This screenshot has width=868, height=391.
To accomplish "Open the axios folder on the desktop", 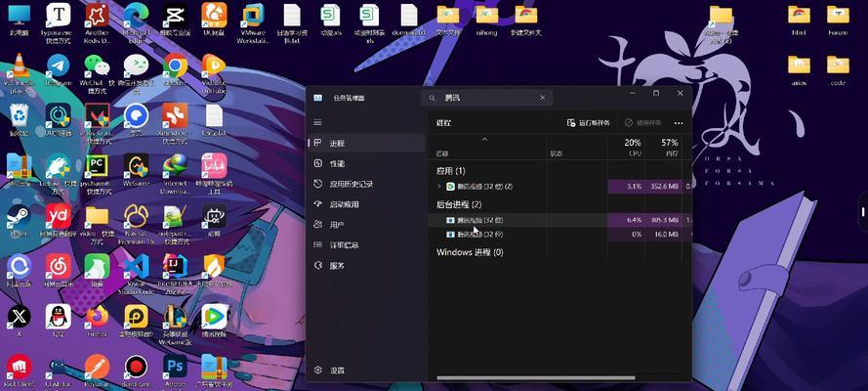I will pos(799,65).
